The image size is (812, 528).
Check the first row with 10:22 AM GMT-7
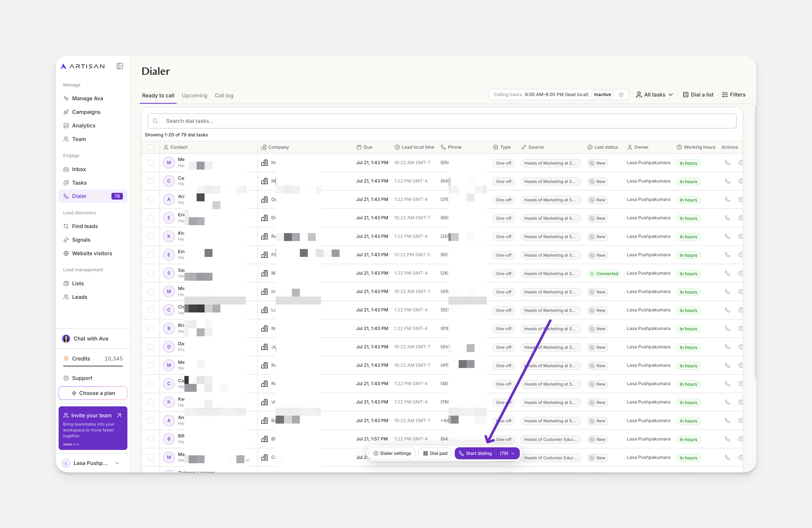(x=150, y=163)
